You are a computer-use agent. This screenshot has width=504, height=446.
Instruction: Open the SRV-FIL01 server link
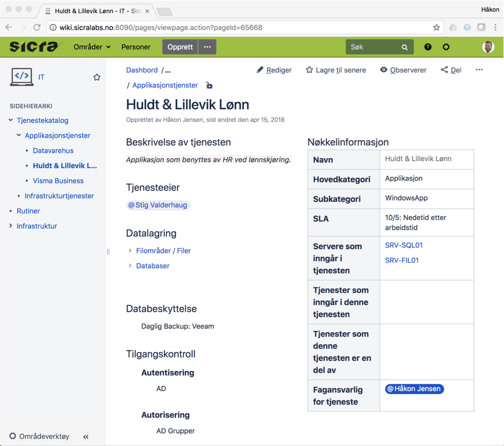coord(402,261)
